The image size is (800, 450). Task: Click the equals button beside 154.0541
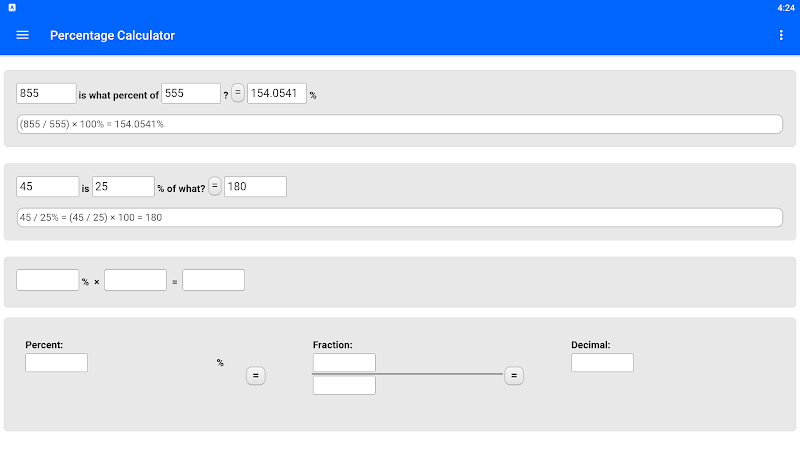click(238, 93)
